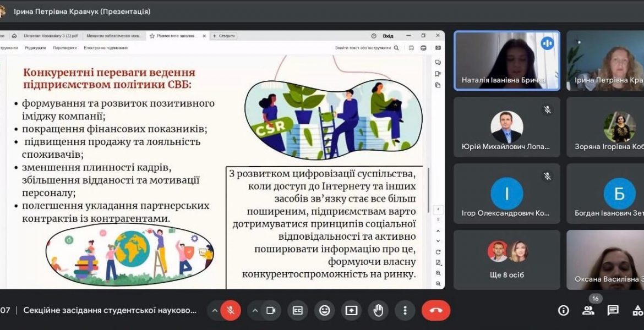Image resolution: width=644 pixels, height=330 pixels.
Task: Go to the Acrobat home icon
Action: click(14, 36)
